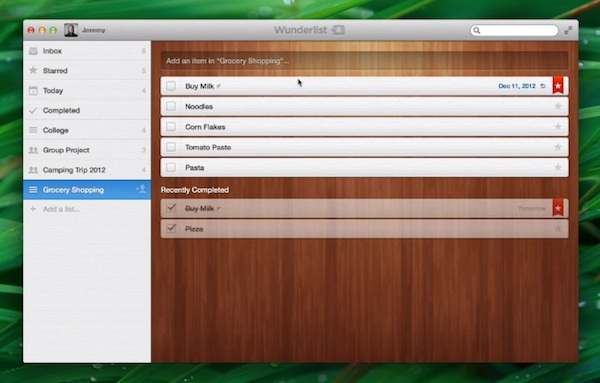The height and width of the screenshot is (383, 600).
Task: Click Jeremy's profile avatar
Action: pos(71,30)
